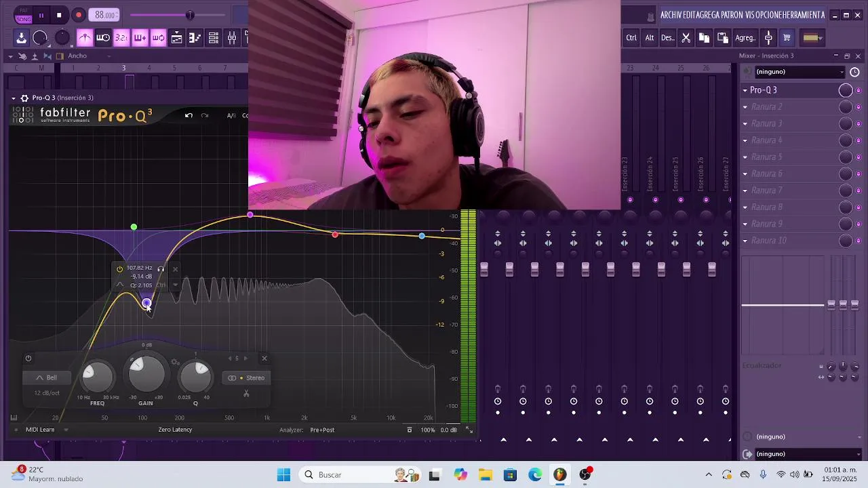Click the Q knob
This screenshot has height=488, width=868.
tap(195, 377)
